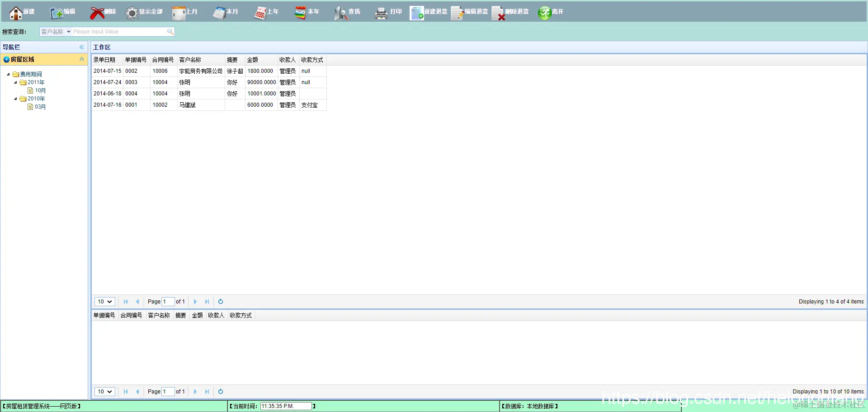Go to next page in upper grid

195,302
